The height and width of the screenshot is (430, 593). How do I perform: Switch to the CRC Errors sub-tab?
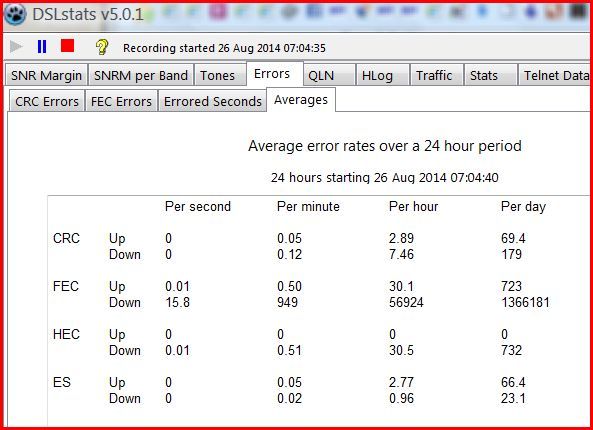[x=47, y=101]
